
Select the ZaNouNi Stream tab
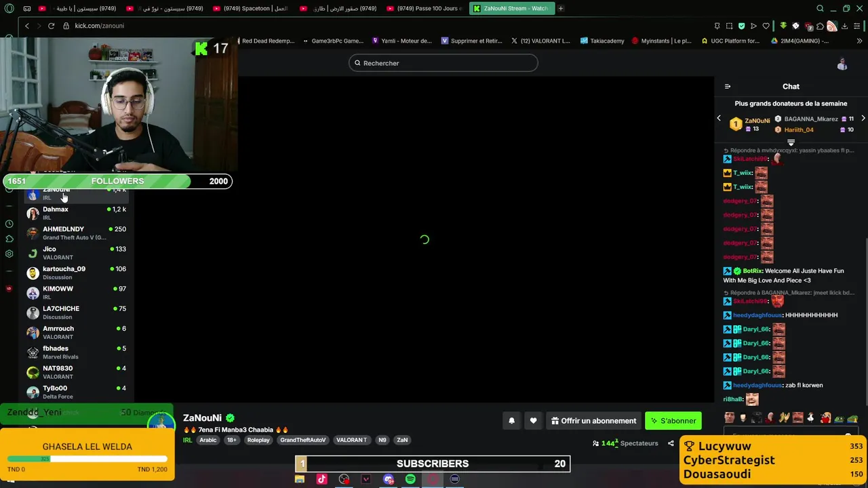[x=512, y=8]
